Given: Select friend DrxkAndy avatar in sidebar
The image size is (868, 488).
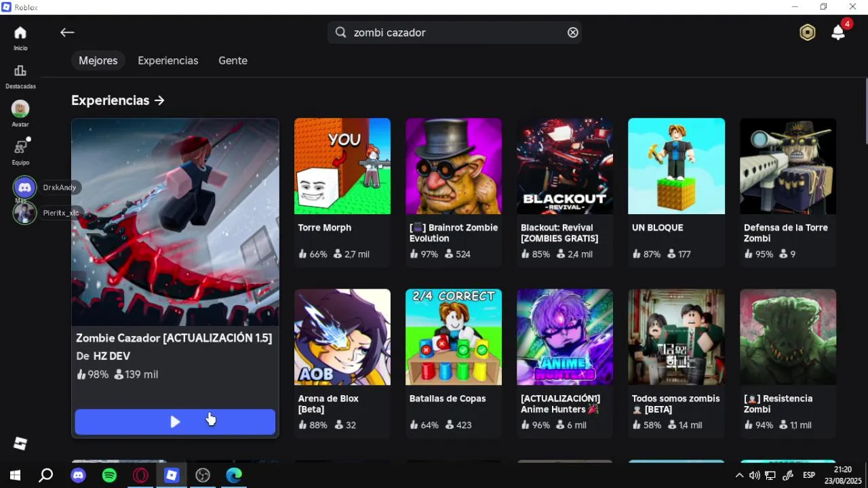Looking at the screenshot, I should point(24,187).
